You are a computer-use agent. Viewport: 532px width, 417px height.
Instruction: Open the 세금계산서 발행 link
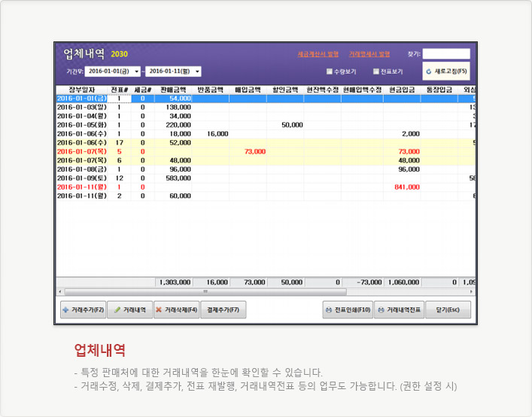pos(318,54)
